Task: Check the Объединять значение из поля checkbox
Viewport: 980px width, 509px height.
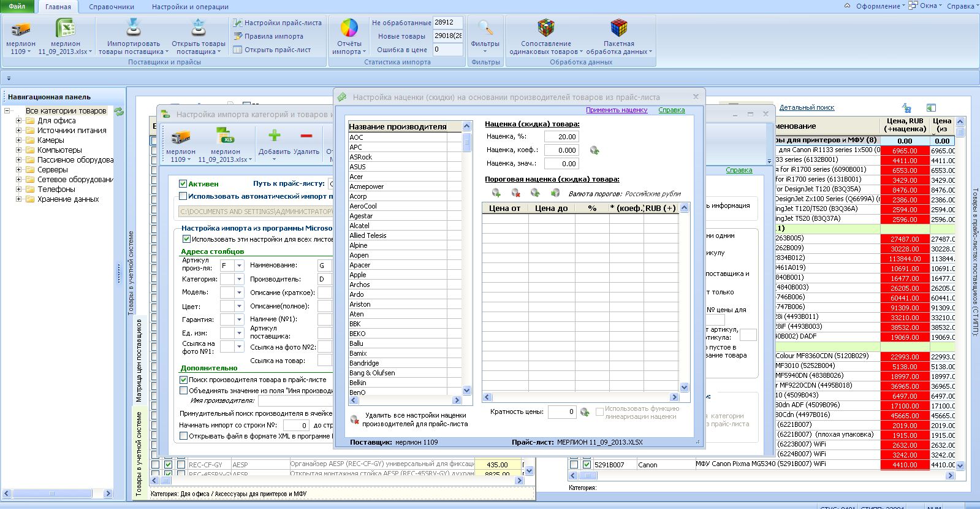Action: click(x=183, y=390)
